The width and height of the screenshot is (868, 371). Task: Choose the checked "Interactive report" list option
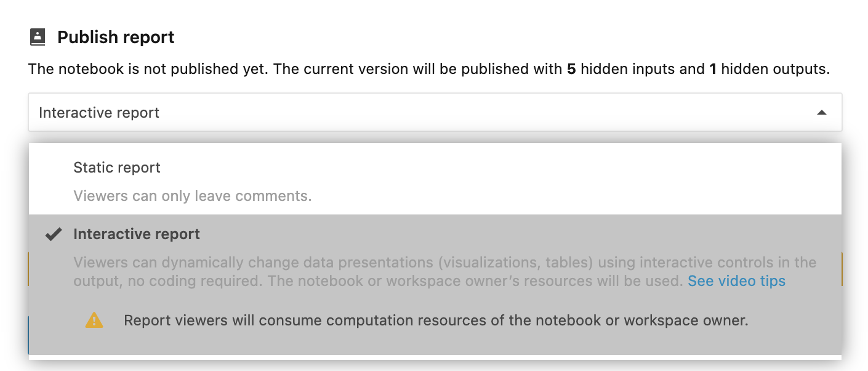[137, 234]
